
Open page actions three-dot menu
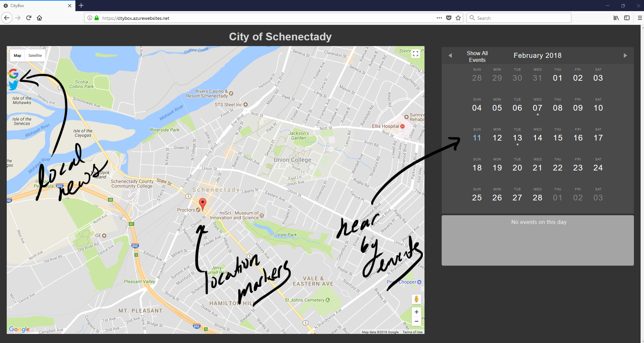439,18
